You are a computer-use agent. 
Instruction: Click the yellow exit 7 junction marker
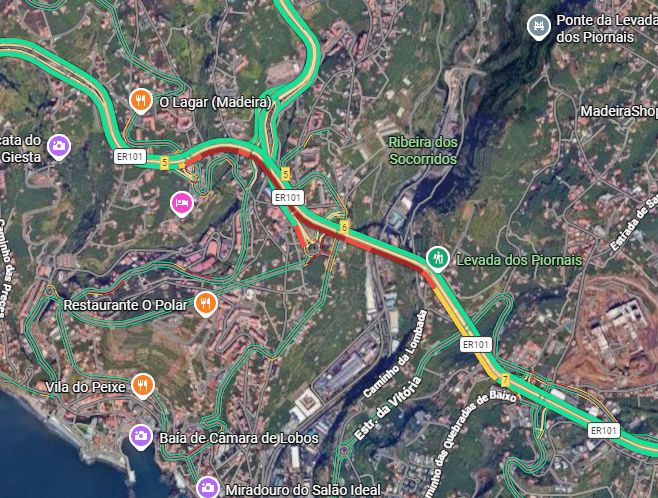pyautogui.click(x=506, y=381)
